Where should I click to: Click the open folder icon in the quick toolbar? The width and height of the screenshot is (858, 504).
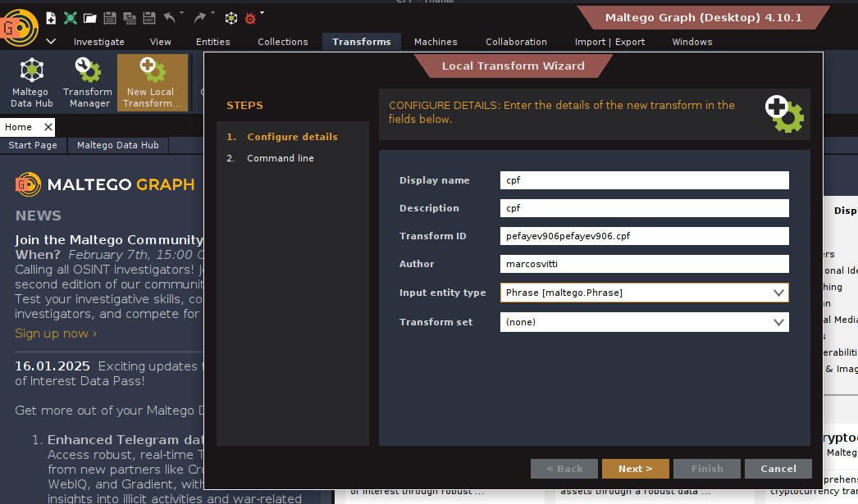89,17
